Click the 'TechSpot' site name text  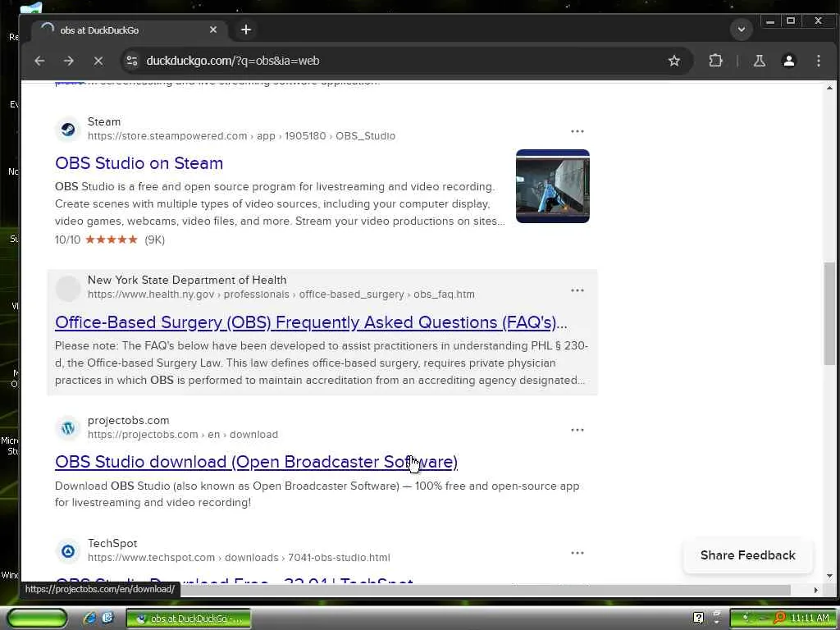(112, 543)
